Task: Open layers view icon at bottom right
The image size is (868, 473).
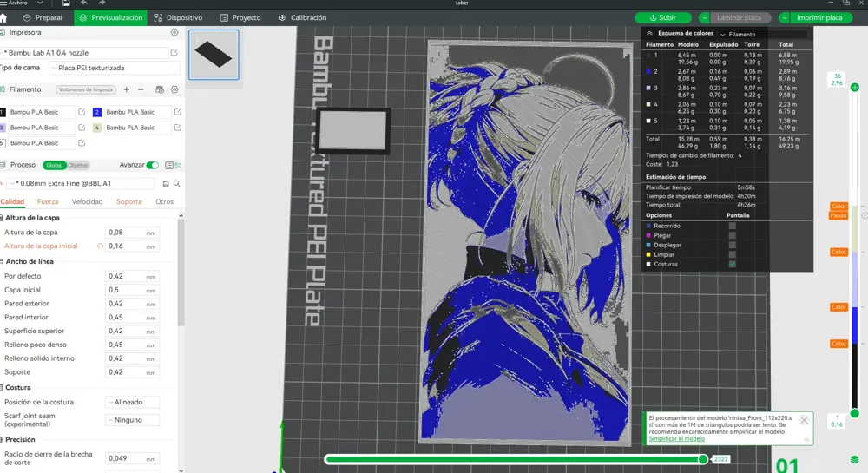Action: (x=855, y=460)
